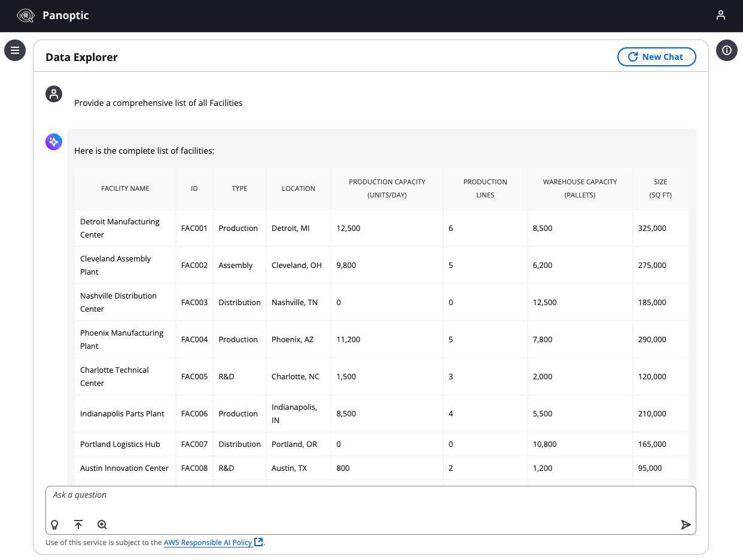
Task: Open the user profile icon
Action: (721, 16)
